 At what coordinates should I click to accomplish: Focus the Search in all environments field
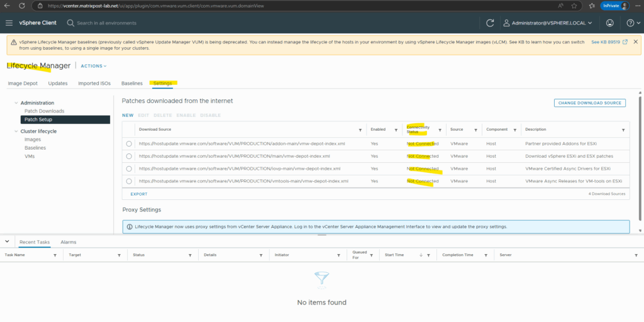(x=106, y=23)
